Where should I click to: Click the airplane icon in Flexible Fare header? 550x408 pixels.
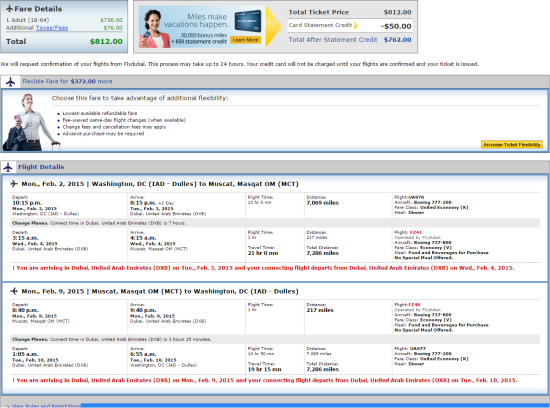pos(11,82)
